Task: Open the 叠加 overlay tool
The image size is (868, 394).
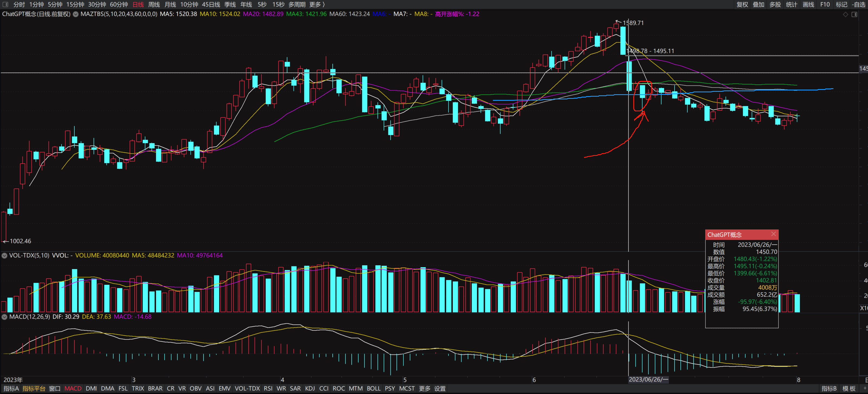Action: [x=759, y=4]
